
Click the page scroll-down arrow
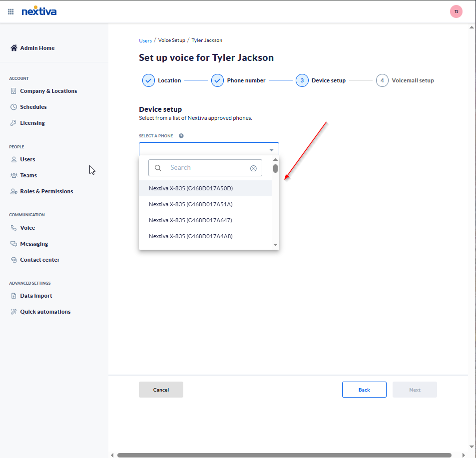click(x=472, y=447)
